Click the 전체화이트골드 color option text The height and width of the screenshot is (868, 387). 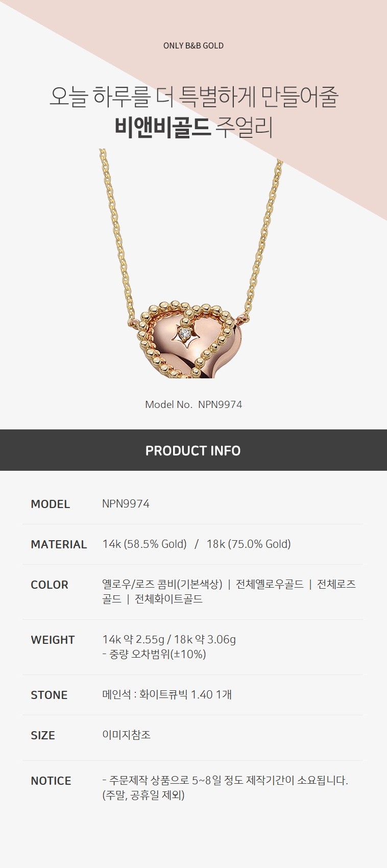tap(168, 599)
